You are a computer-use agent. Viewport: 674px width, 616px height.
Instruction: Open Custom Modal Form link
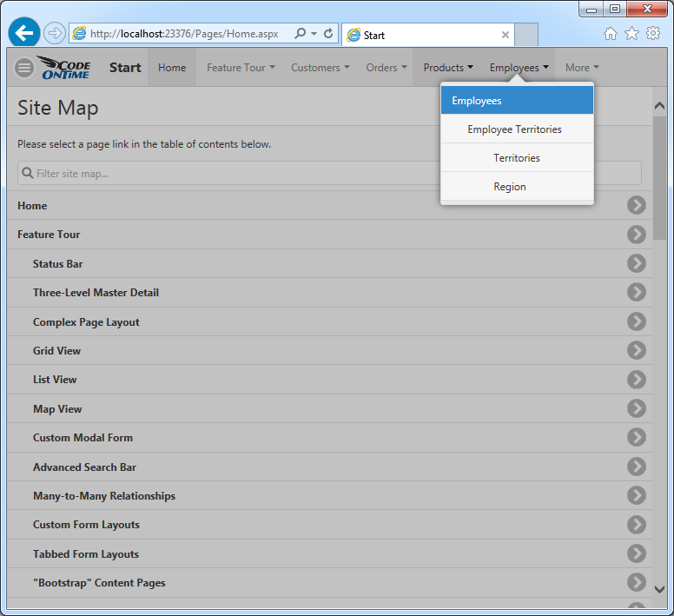tap(83, 438)
